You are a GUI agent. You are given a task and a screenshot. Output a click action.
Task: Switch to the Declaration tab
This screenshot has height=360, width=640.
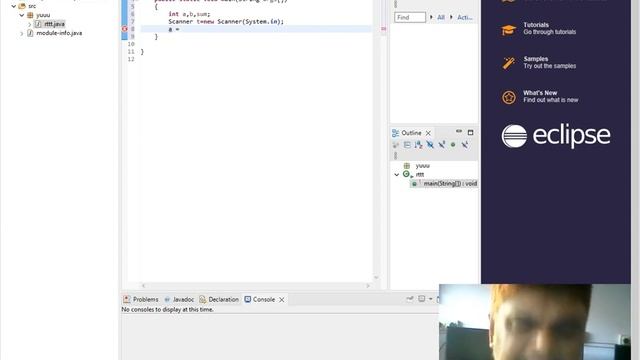tap(219, 300)
